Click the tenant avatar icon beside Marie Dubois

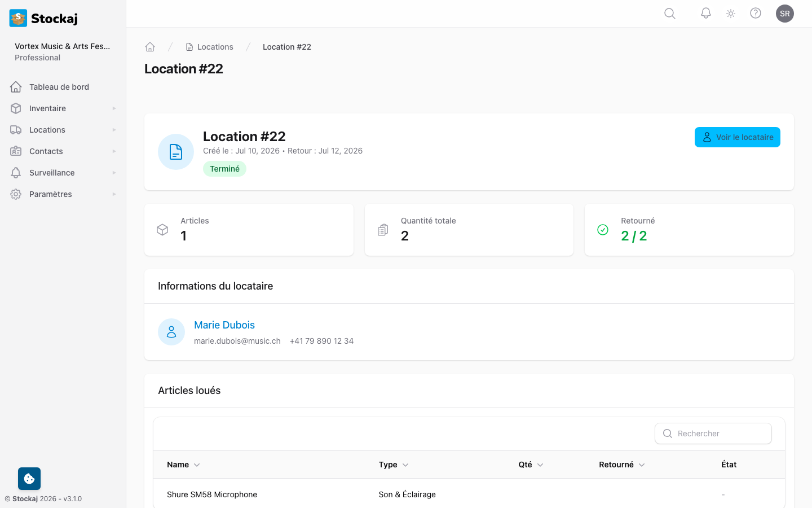point(171,332)
